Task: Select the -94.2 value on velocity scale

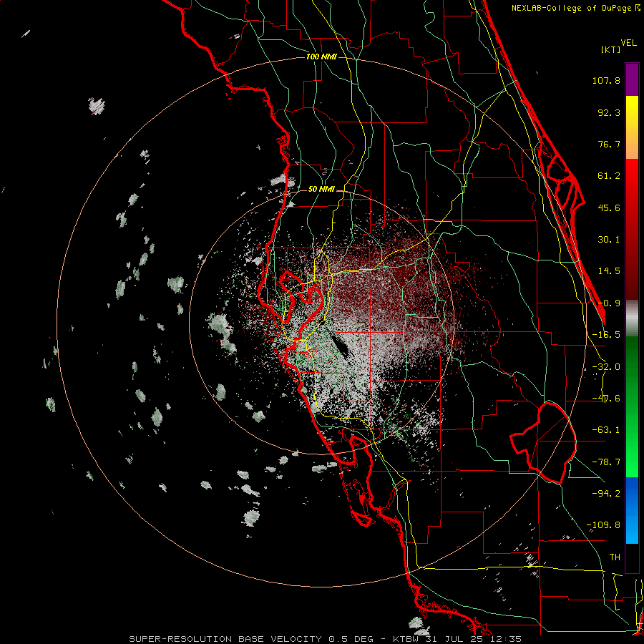Action: point(606,493)
